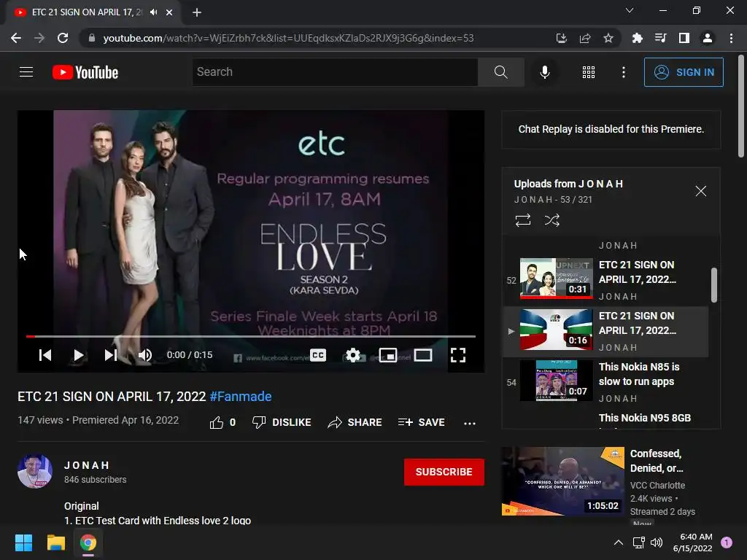
Task: Go to YouTube home via logo
Action: pyautogui.click(x=85, y=72)
